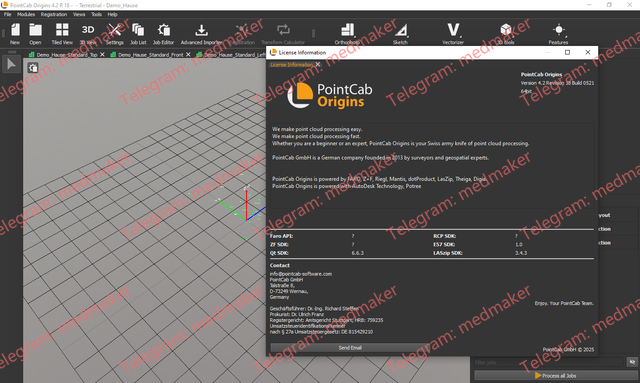Click the Send Email button

pos(350,347)
